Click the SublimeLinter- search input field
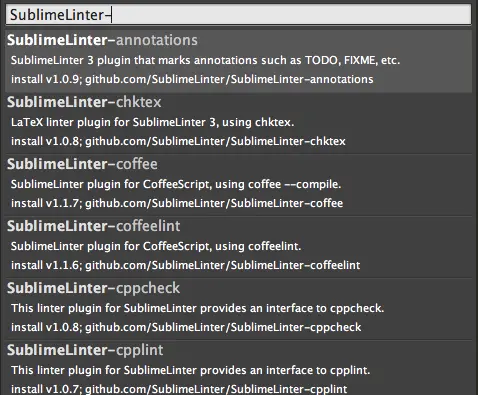Image resolution: width=478 pixels, height=395 pixels. click(x=238, y=14)
